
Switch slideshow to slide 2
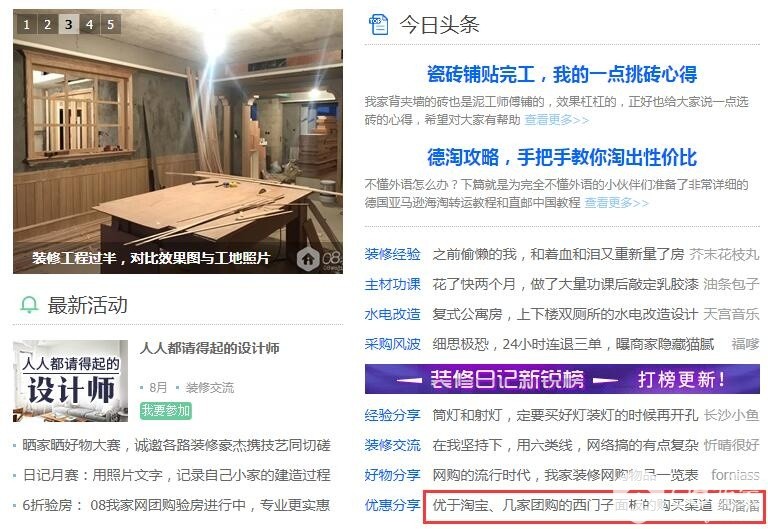pyautogui.click(x=48, y=24)
